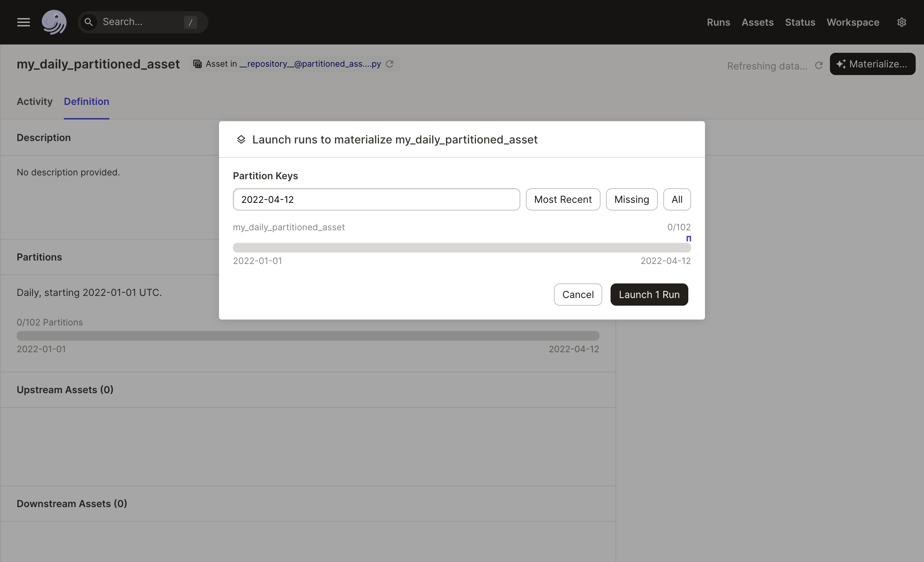
Task: Click the partition progress bar in the dialog
Action: 461,248
